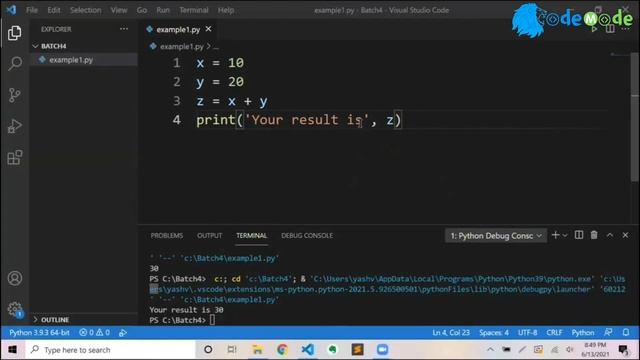
Task: Change end of line sequence CRLF
Action: click(x=554, y=332)
